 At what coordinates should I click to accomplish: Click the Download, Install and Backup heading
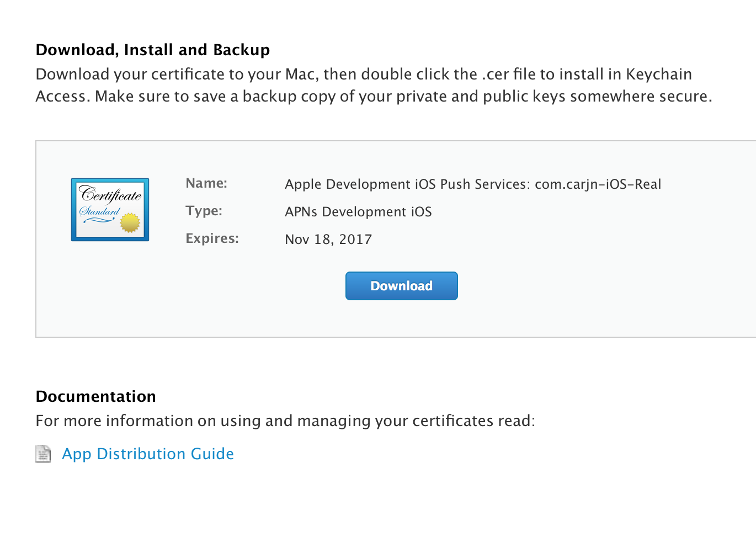[x=153, y=50]
